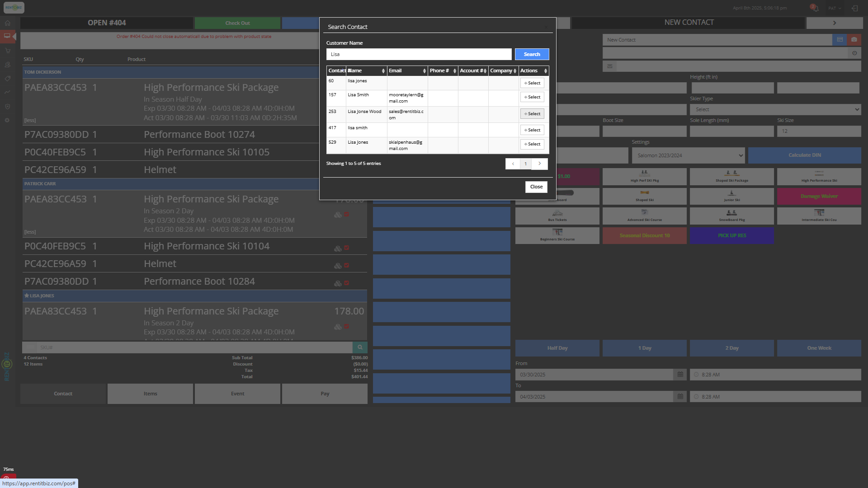Click the red camera icon by New Contact
Image resolution: width=868 pixels, height=488 pixels.
pos(854,40)
